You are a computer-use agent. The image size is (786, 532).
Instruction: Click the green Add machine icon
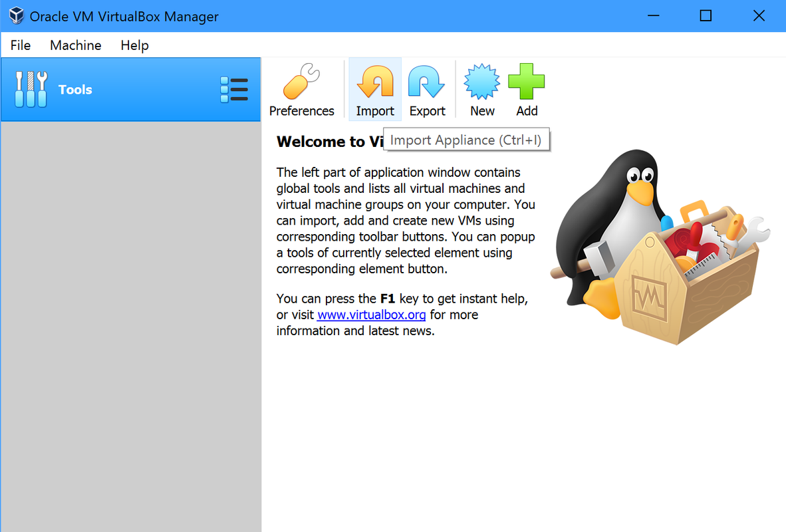coord(527,81)
